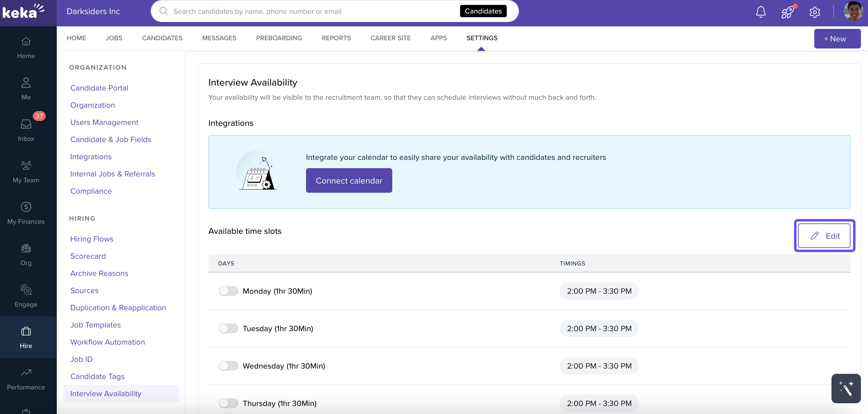Switch to the CANDIDATES tab
This screenshot has height=414, width=868.
(x=162, y=38)
